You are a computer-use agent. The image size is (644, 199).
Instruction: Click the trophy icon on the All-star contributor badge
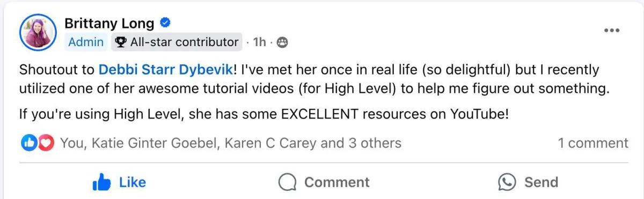pos(121,42)
